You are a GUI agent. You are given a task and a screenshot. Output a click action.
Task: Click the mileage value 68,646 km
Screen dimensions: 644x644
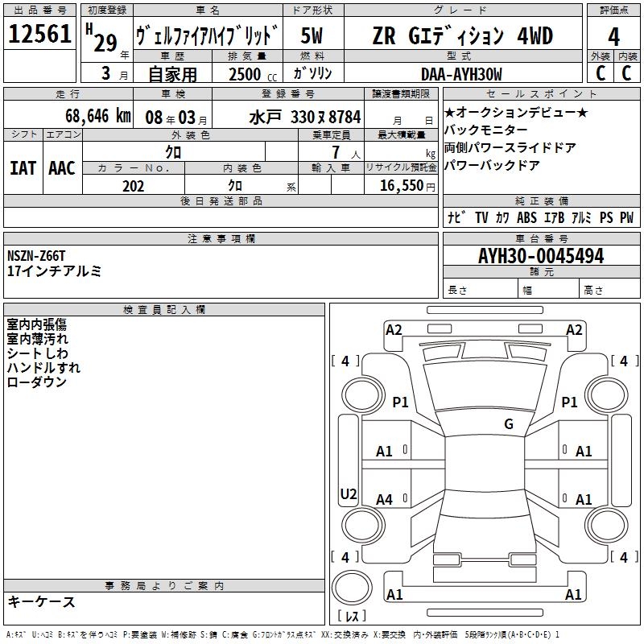coord(89,116)
